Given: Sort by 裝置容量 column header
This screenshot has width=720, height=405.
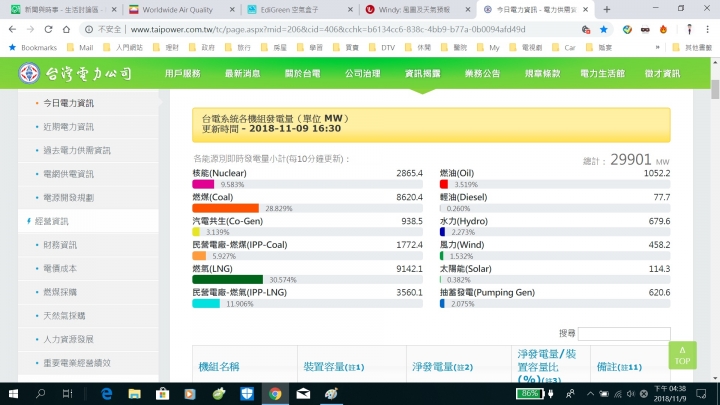Looking at the screenshot, I should coord(334,366).
